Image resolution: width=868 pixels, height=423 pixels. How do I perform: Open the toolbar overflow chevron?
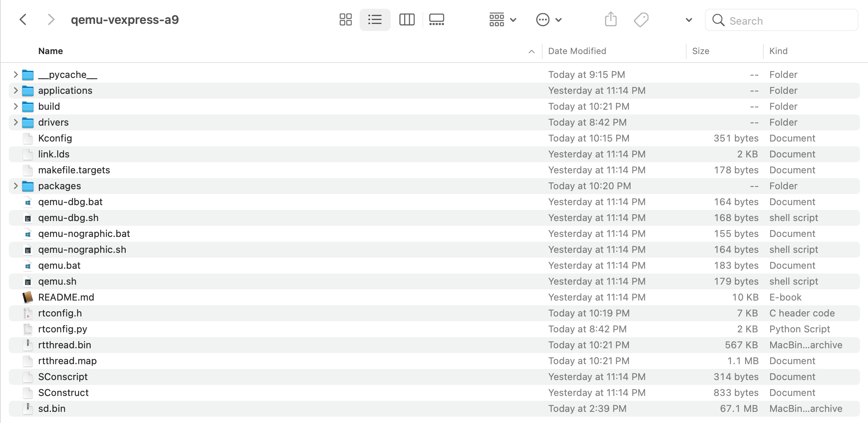[689, 20]
